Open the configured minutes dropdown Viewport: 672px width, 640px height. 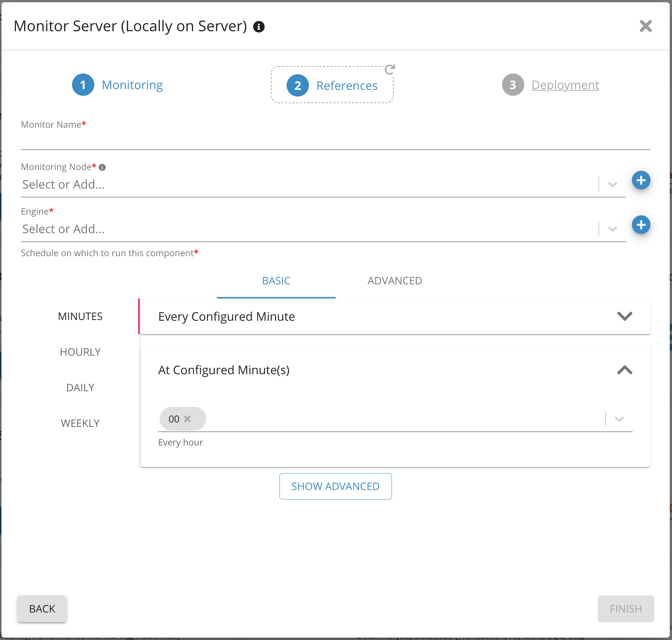click(x=619, y=419)
